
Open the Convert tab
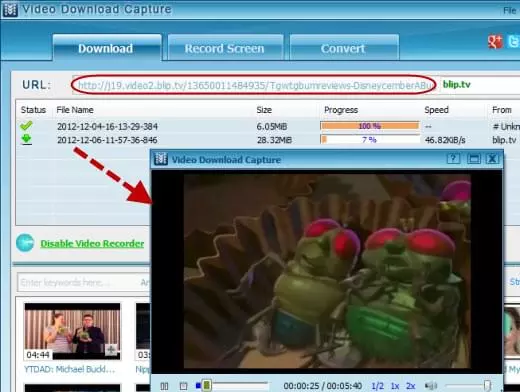pos(344,48)
